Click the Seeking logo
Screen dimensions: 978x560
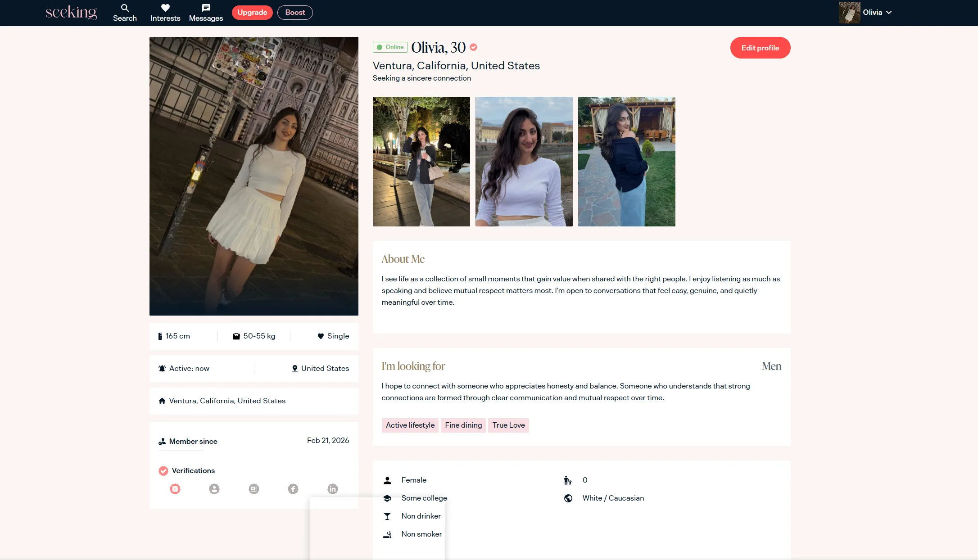tap(71, 12)
